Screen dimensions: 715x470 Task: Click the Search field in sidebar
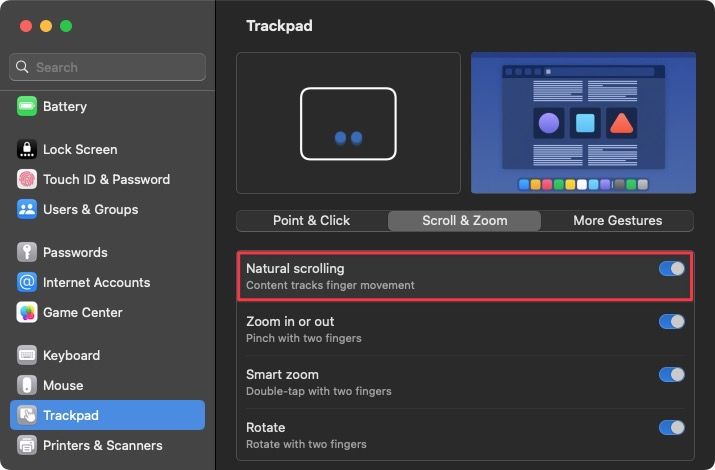(108, 67)
